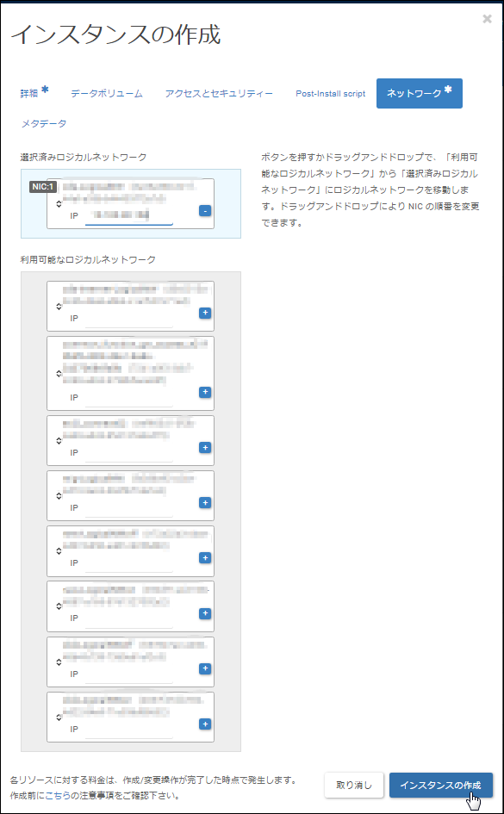Add the fifth available logical network
The height and width of the screenshot is (814, 504).
pyautogui.click(x=205, y=558)
